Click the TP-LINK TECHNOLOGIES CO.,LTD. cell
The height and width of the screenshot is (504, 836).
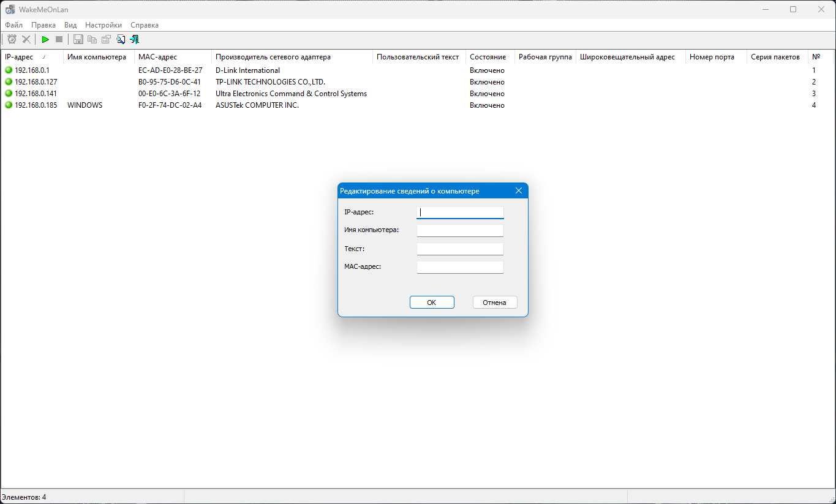coord(270,82)
